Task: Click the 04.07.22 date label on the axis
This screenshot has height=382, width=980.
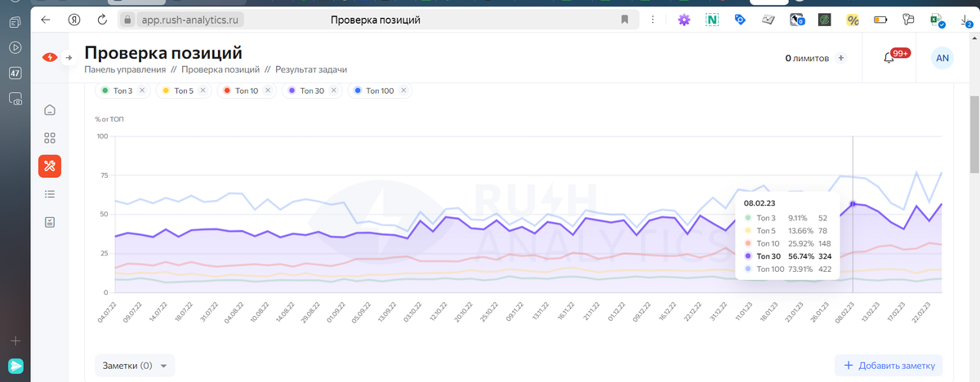Action: pyautogui.click(x=108, y=311)
